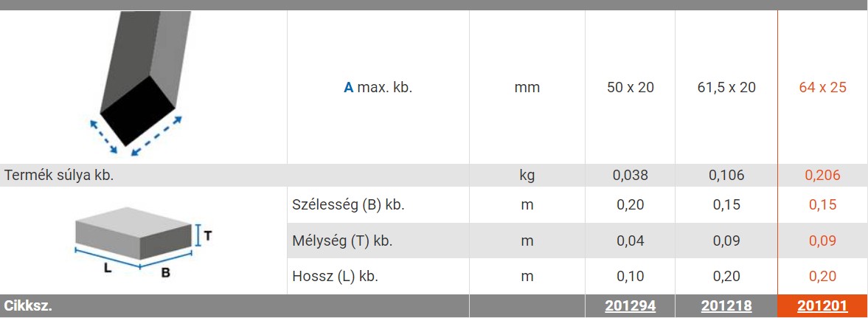Click weight value 0,038

(x=630, y=176)
